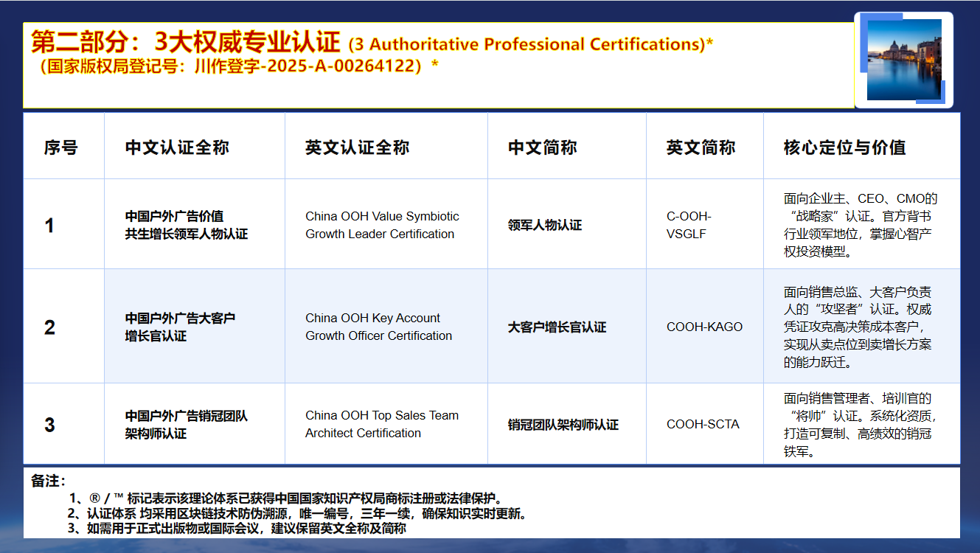Screen dimensions: 980x553
Task: Click the abbreviation "COOH-KAGO"
Action: 704,327
